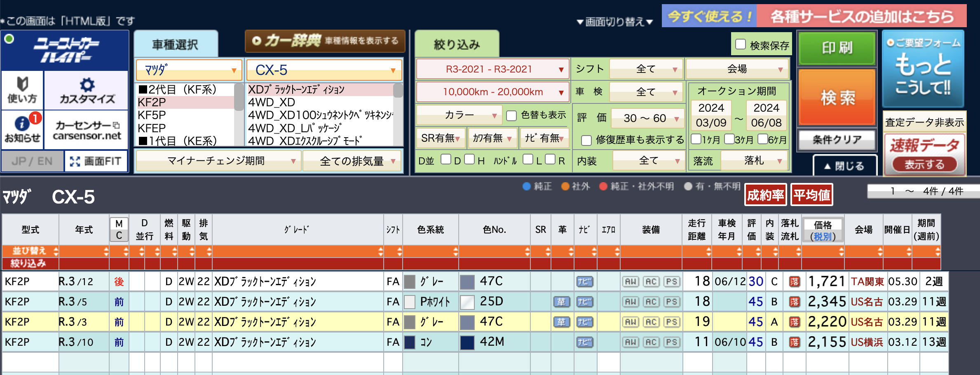Open the 評価 30 ~ 60 dropdown
This screenshot has width=980, height=375.
point(647,118)
